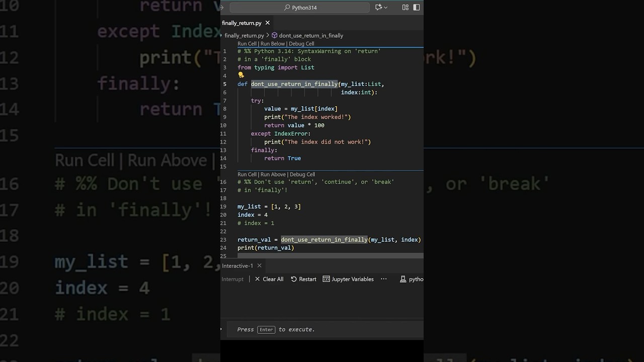644x362 pixels.
Task: Click 'value = my_list[index]' on line 8
Action: click(x=301, y=109)
